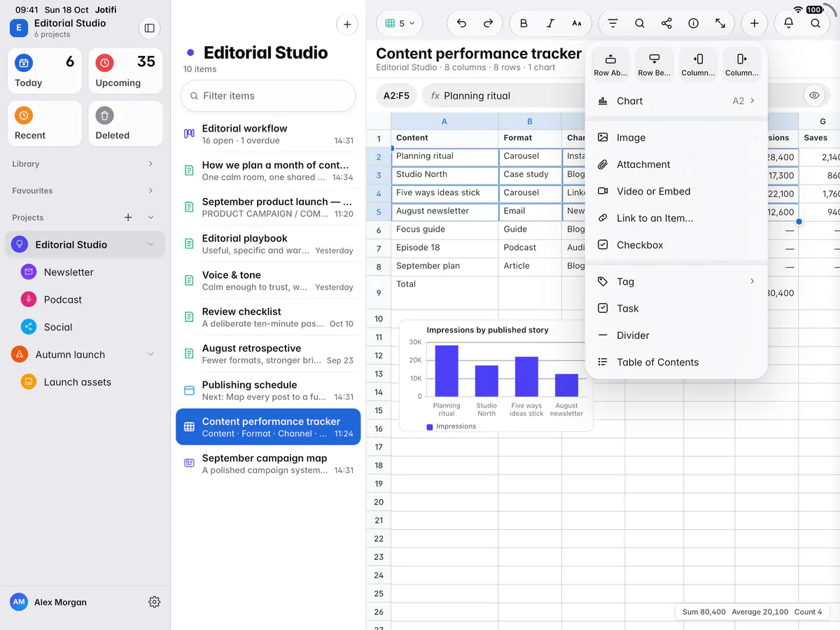The width and height of the screenshot is (840, 630).
Task: Open the Deleted card
Action: [126, 124]
